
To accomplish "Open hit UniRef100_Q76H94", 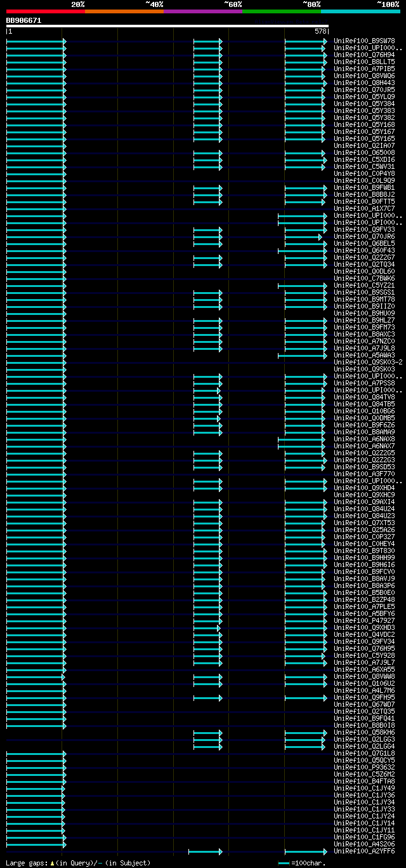I will pyautogui.click(x=364, y=55).
